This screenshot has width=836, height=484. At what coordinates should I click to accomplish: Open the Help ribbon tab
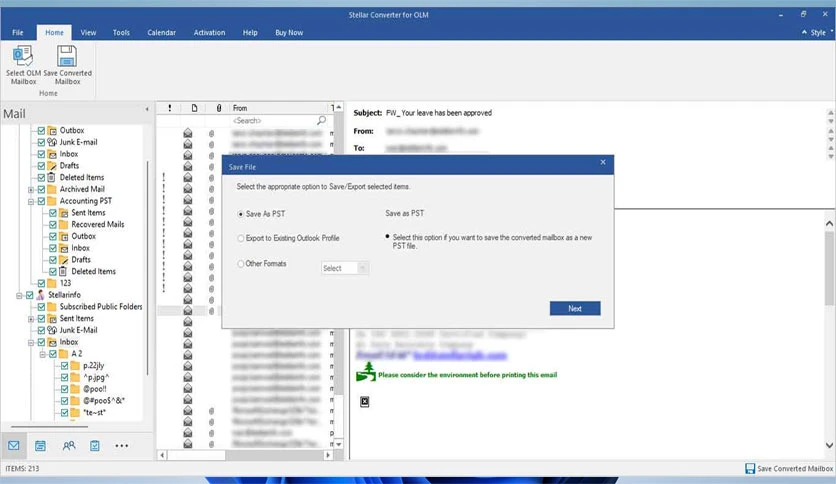pos(250,33)
